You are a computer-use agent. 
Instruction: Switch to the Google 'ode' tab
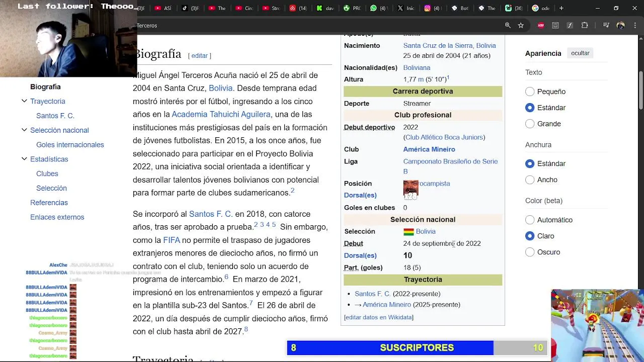click(541, 8)
